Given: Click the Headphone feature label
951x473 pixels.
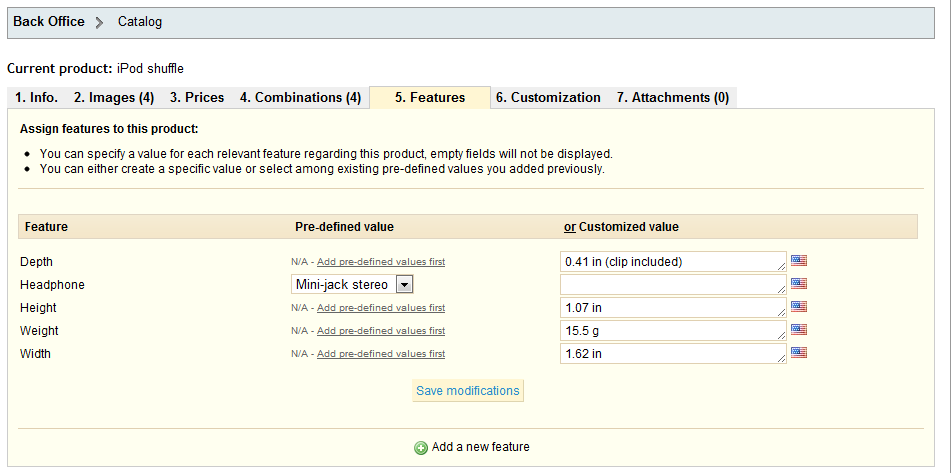Looking at the screenshot, I should coord(52,285).
